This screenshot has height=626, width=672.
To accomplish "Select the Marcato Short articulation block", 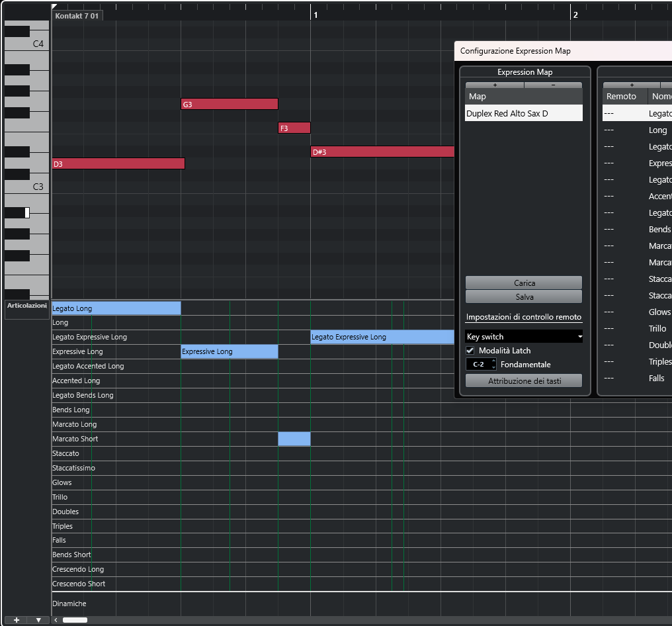I will click(294, 439).
